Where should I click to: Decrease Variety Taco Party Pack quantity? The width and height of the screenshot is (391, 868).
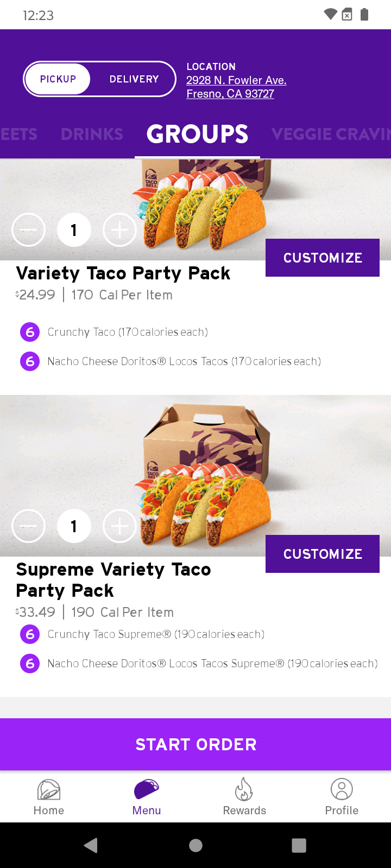(x=28, y=231)
